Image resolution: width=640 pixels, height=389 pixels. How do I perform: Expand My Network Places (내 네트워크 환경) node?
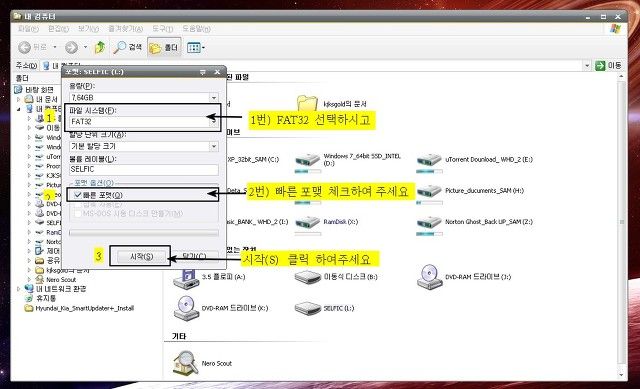(x=18, y=289)
